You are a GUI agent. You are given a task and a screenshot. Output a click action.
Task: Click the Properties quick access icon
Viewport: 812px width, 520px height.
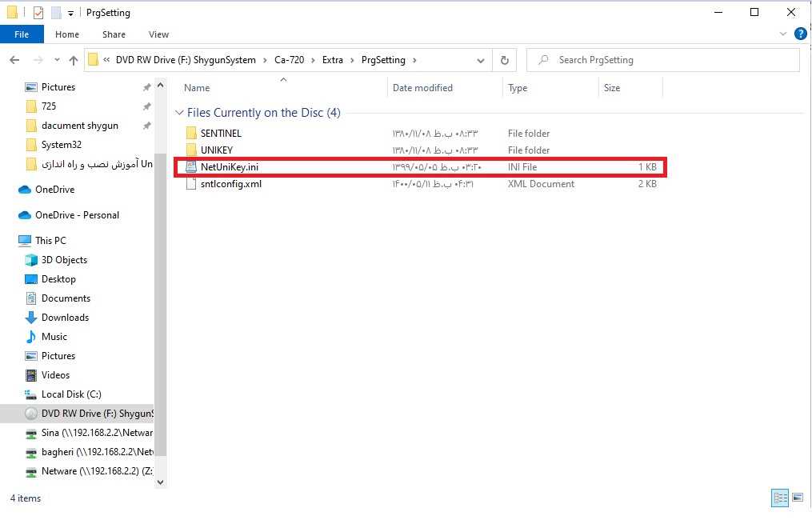38,13
